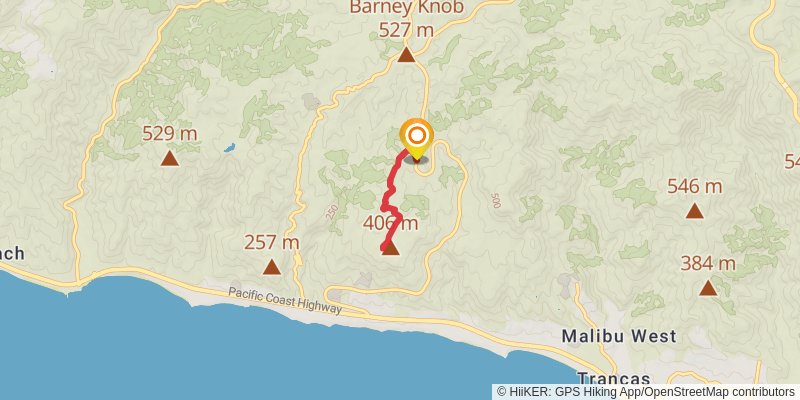Image resolution: width=800 pixels, height=400 pixels.
Task: Click the orange trailhead location pin
Action: [417, 138]
